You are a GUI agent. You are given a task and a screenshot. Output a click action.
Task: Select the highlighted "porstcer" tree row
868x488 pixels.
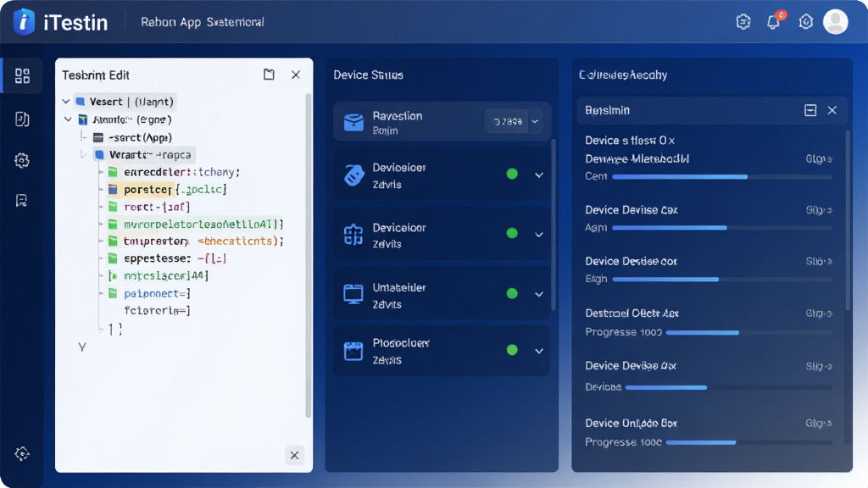pyautogui.click(x=167, y=189)
